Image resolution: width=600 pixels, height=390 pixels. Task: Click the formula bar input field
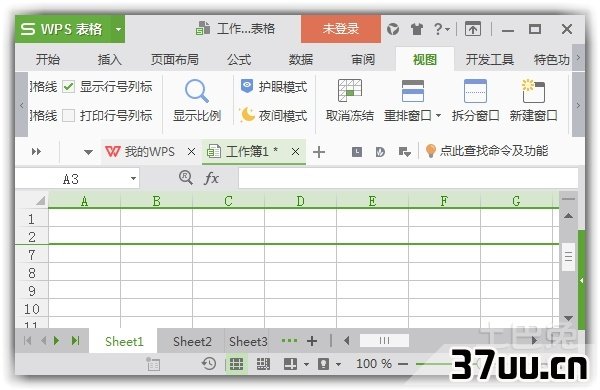click(x=408, y=178)
